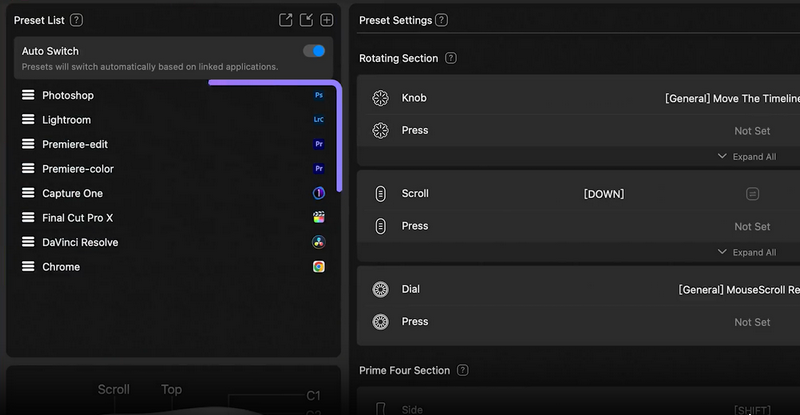Expand All under the Scroll section
The width and height of the screenshot is (800, 415).
(x=746, y=253)
